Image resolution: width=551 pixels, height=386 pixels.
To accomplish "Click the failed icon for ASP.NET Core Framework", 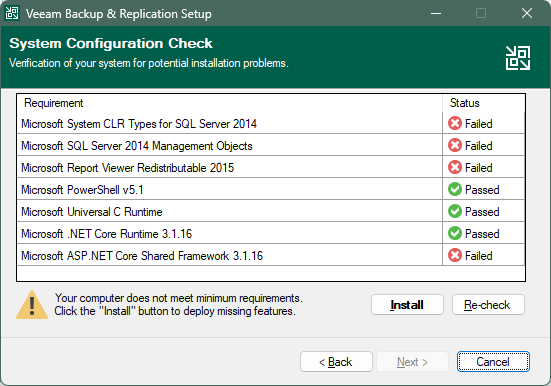I will (x=455, y=255).
